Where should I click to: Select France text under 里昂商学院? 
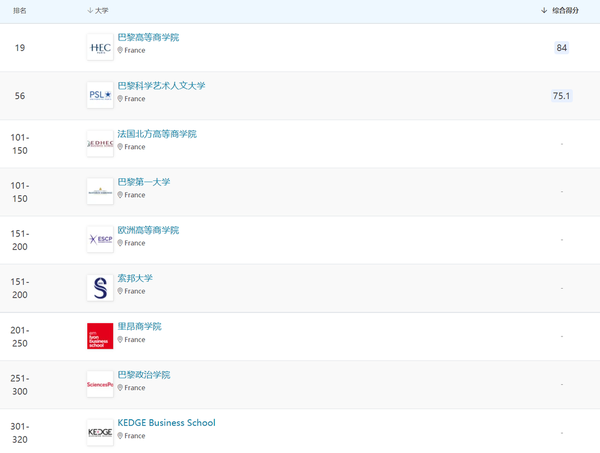(135, 340)
